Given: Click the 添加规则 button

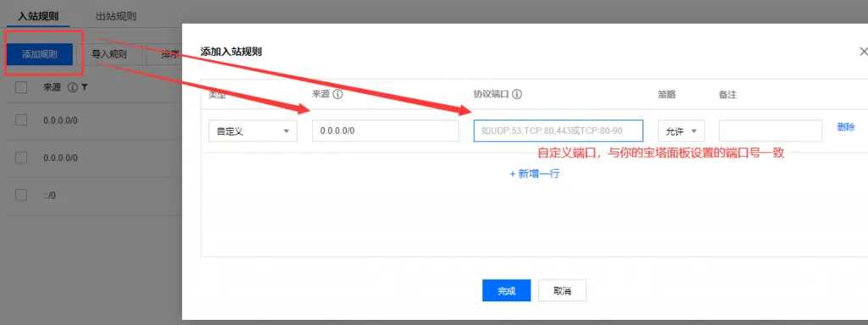Looking at the screenshot, I should (40, 54).
